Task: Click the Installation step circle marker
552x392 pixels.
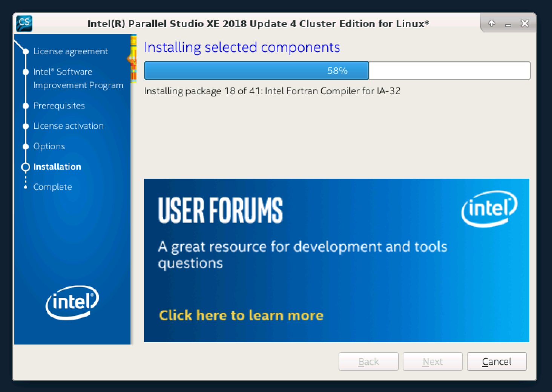Action: point(26,167)
